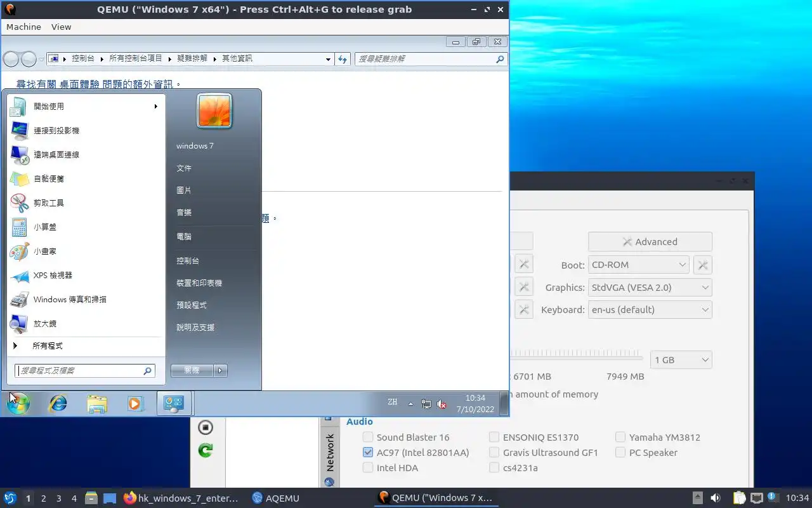Launch 小畫家 paint program
The height and width of the screenshot is (508, 812).
pyautogui.click(x=85, y=251)
